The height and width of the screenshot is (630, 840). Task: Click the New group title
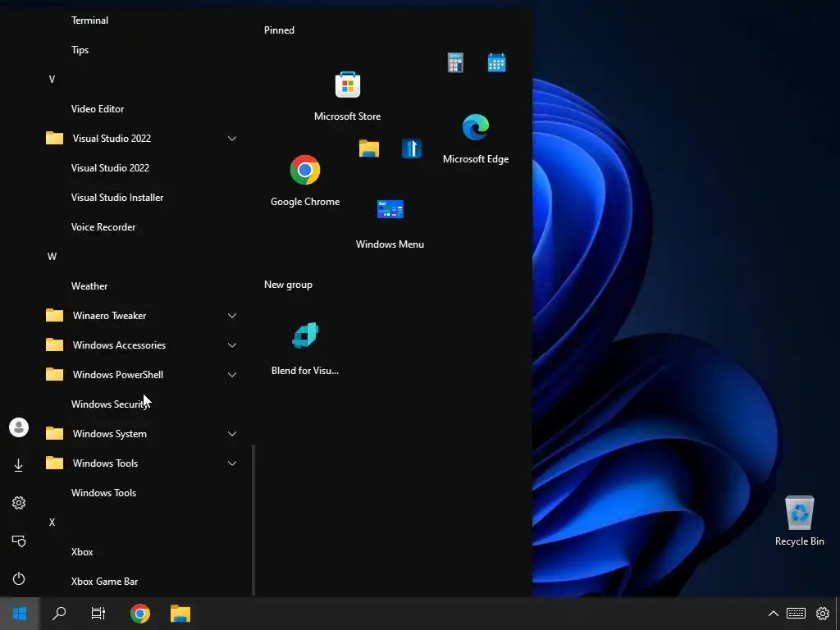pyautogui.click(x=288, y=285)
